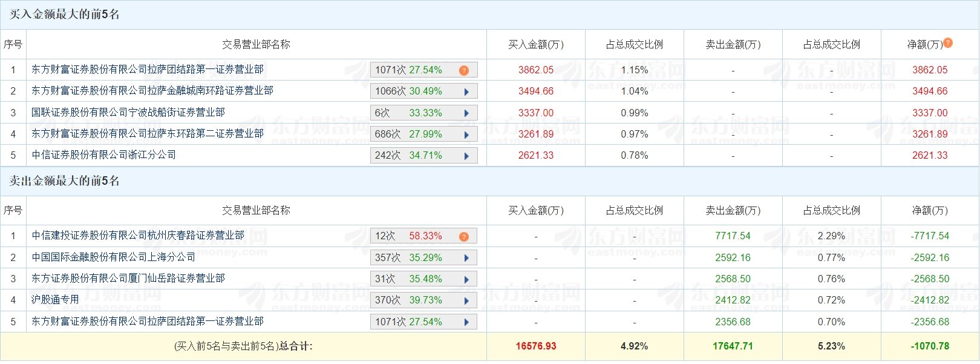Viewport: 980px width, 364px height.
Task: Click the help icon beside 净额(万) header
Action: [948, 43]
